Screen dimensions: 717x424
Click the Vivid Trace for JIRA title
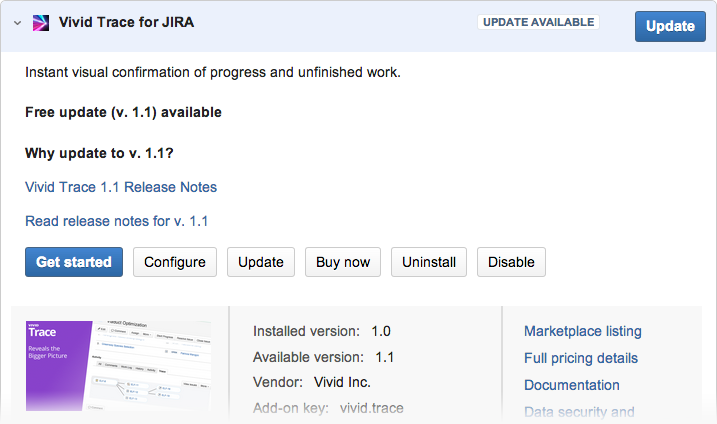[x=126, y=22]
